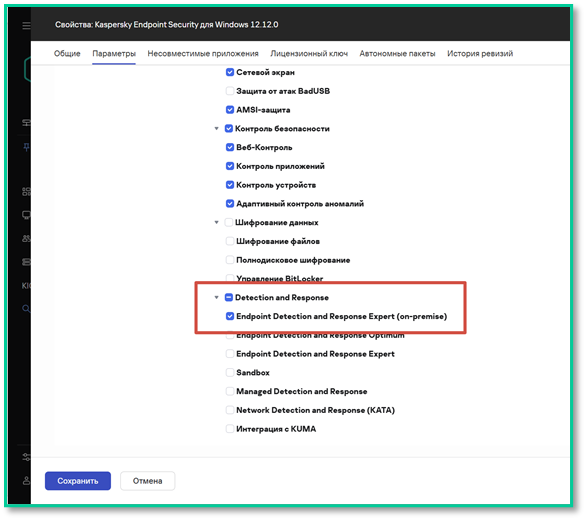The height and width of the screenshot is (520, 586).
Task: Enable Защита от атак BadUSB
Action: click(x=230, y=91)
